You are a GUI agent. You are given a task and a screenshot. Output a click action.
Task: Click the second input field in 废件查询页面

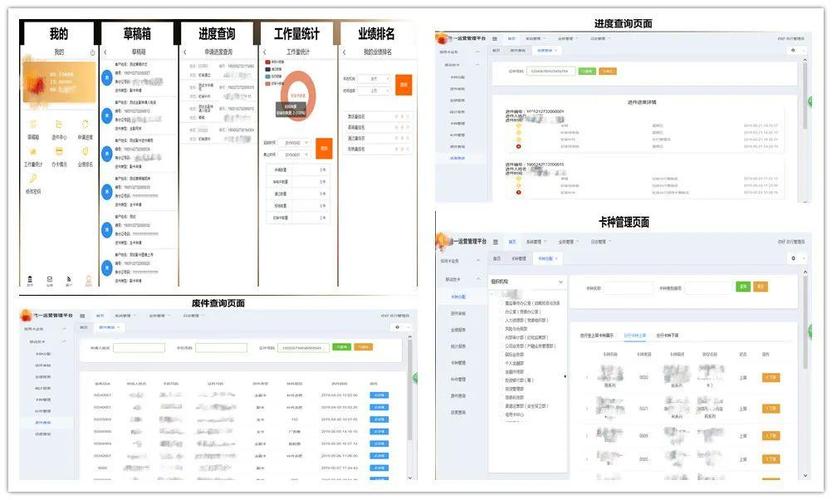tap(221, 348)
